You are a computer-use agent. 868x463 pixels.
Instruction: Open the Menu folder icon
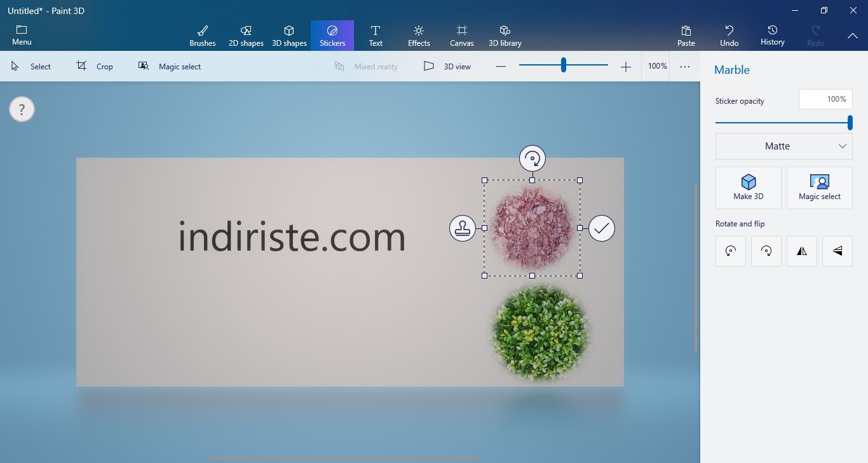tap(22, 36)
